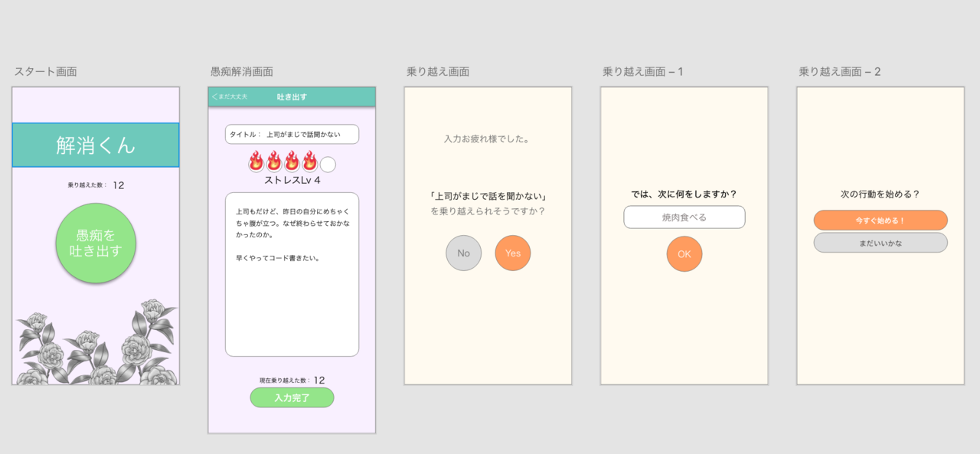The height and width of the screenshot is (454, 980).
Task: Click the では、次に何をしますか？ heading
Action: pyautogui.click(x=684, y=194)
